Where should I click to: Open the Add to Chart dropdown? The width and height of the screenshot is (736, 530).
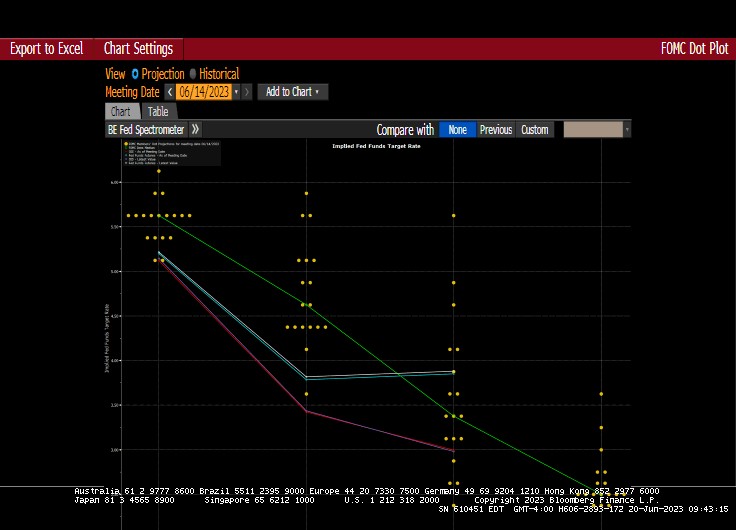pos(293,92)
